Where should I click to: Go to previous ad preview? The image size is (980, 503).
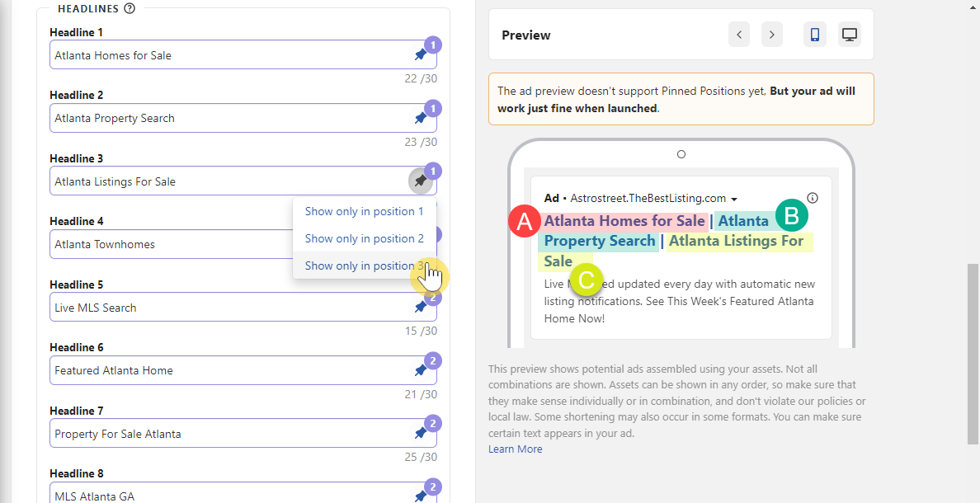point(739,35)
